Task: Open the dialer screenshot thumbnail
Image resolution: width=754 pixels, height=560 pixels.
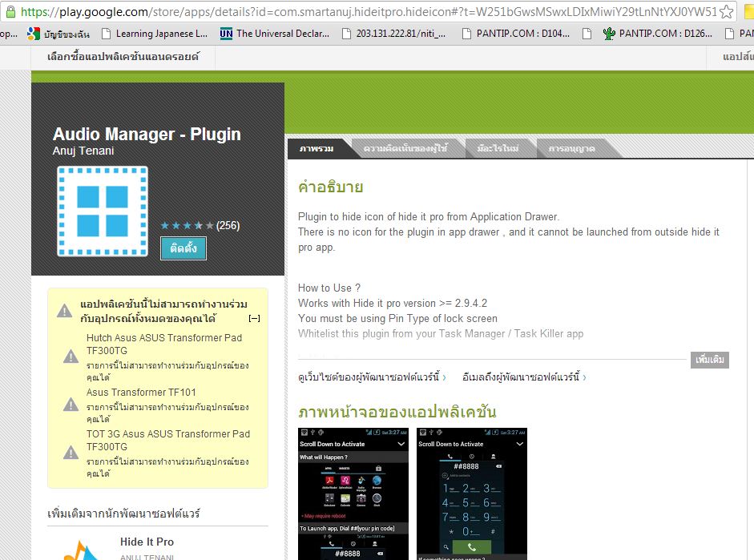Action: click(x=472, y=494)
